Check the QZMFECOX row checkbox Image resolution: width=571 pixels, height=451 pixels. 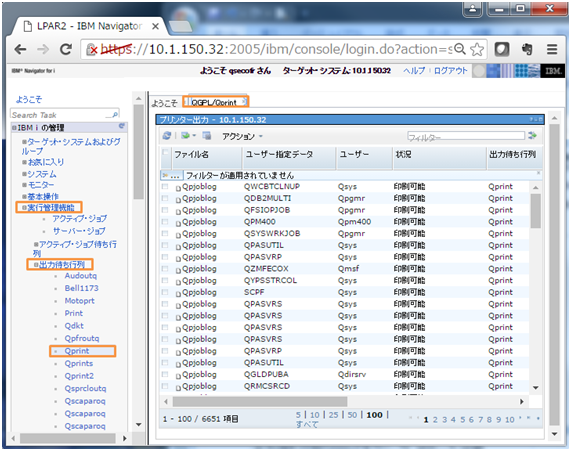click(165, 268)
